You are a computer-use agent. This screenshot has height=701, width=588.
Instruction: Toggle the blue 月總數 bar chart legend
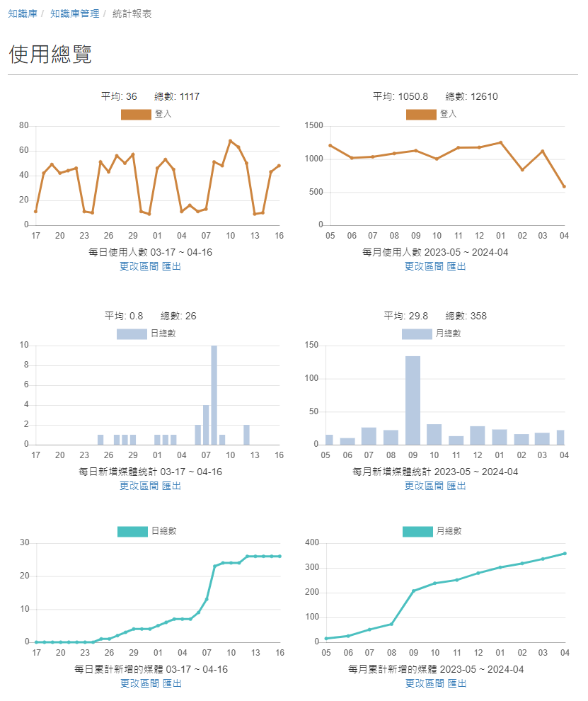tap(431, 334)
